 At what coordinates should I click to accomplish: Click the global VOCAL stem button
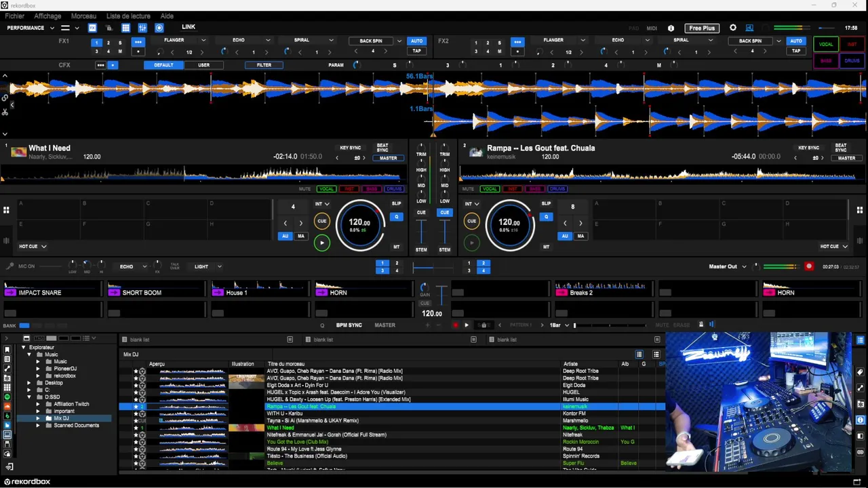pyautogui.click(x=826, y=44)
